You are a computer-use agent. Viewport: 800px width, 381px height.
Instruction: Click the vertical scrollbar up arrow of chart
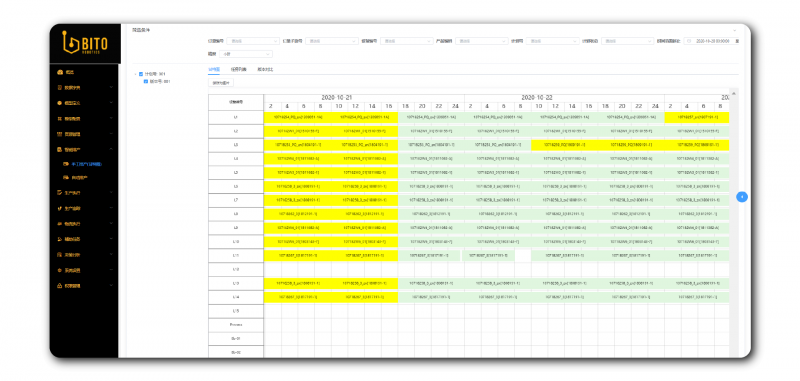pos(734,94)
